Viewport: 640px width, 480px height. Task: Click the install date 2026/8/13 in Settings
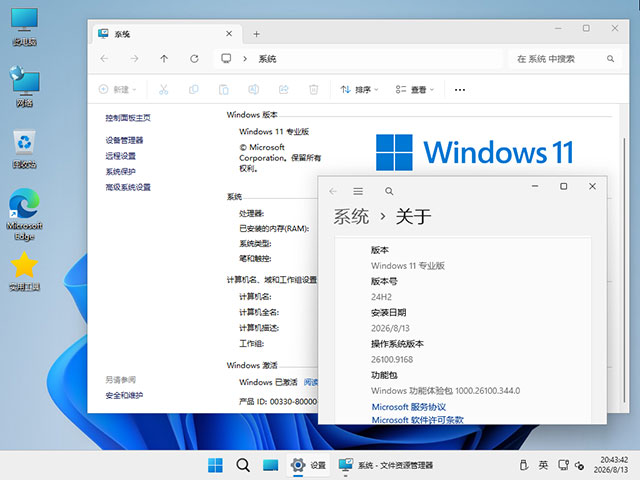[390, 328]
